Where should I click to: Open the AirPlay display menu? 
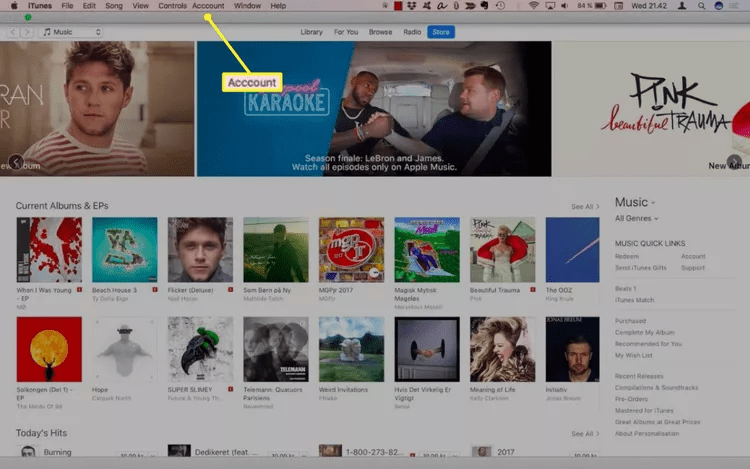pos(550,6)
